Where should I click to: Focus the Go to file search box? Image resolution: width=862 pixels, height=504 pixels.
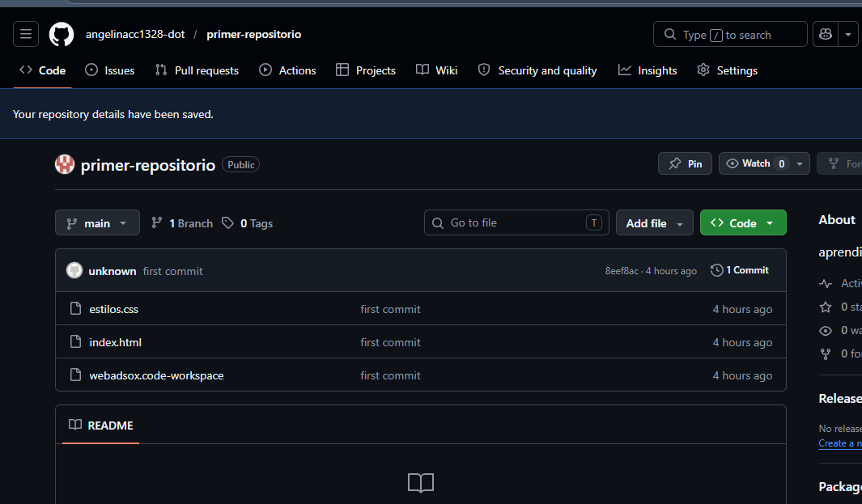coord(516,222)
